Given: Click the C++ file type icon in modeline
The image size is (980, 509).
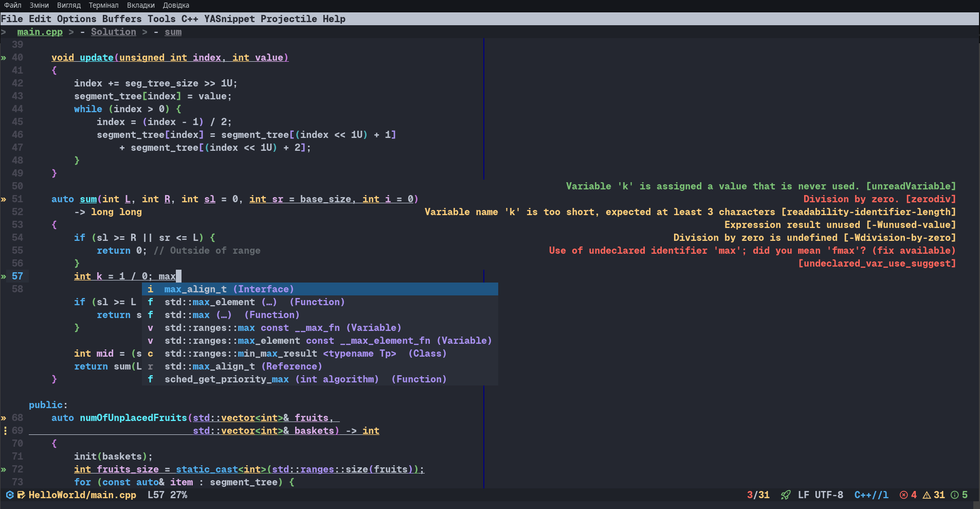Looking at the screenshot, I should click(9, 495).
